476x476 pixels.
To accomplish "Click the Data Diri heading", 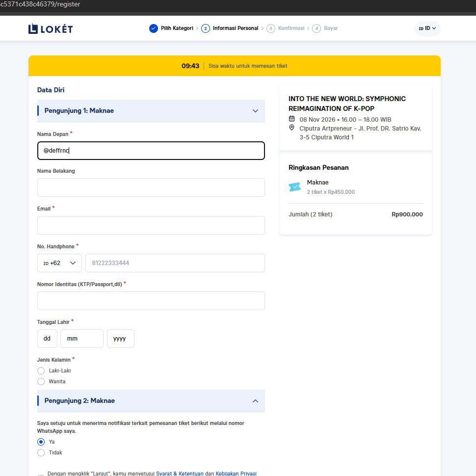I will click(x=51, y=90).
